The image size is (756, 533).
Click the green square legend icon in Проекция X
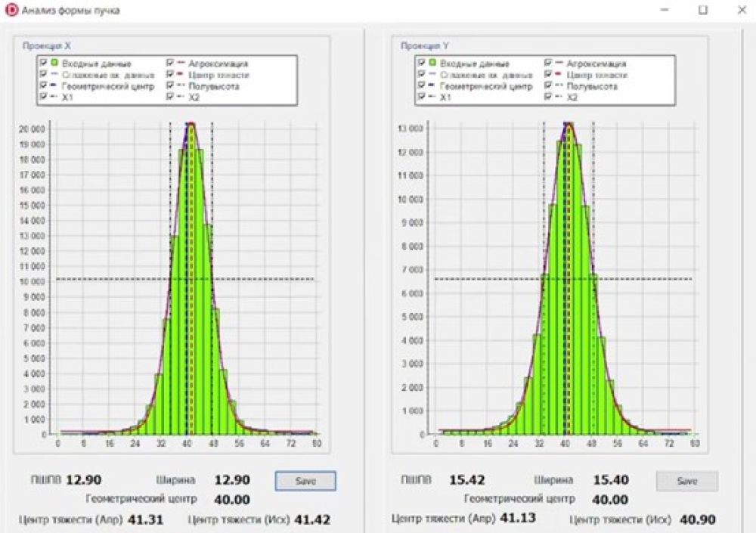click(x=55, y=64)
